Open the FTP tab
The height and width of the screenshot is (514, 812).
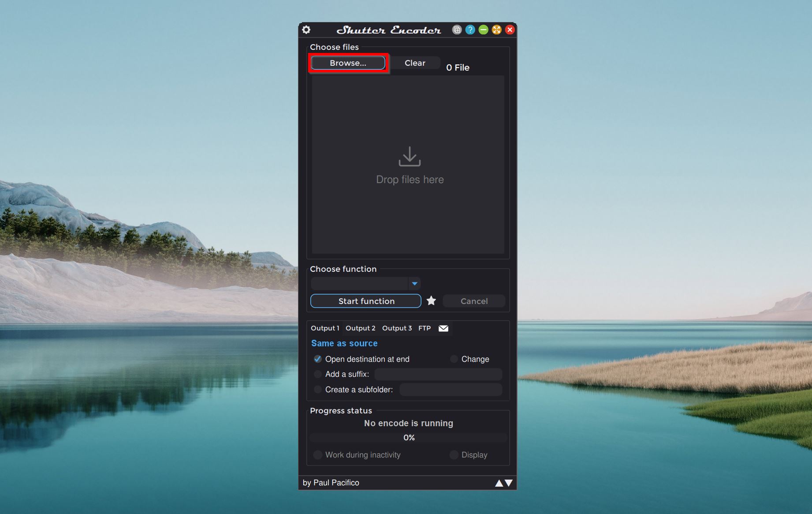click(x=425, y=328)
